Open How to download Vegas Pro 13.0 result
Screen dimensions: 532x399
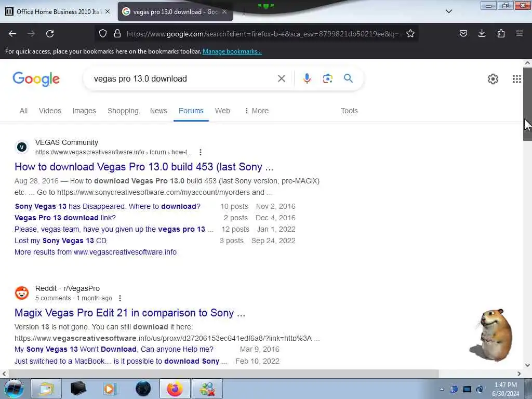click(x=144, y=167)
